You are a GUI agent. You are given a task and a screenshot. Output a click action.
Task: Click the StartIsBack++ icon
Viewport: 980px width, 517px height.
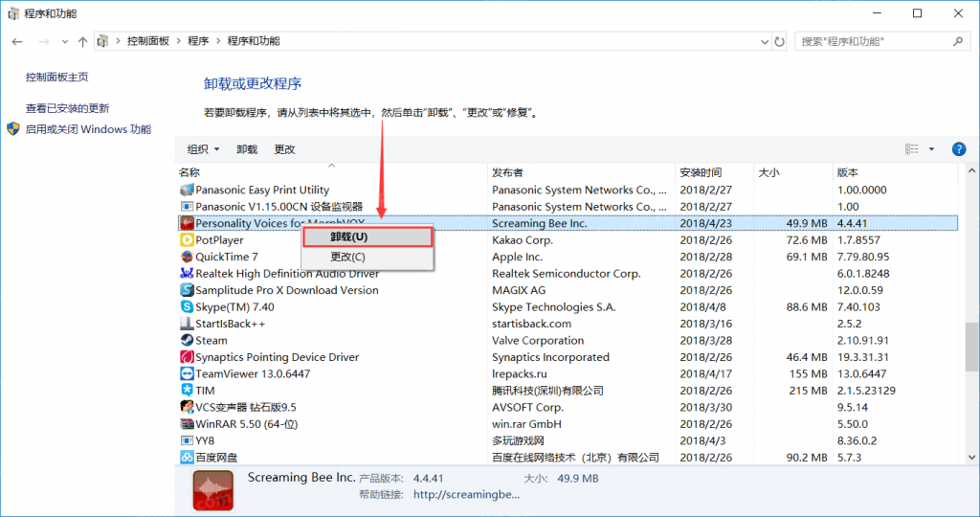pyautogui.click(x=187, y=324)
